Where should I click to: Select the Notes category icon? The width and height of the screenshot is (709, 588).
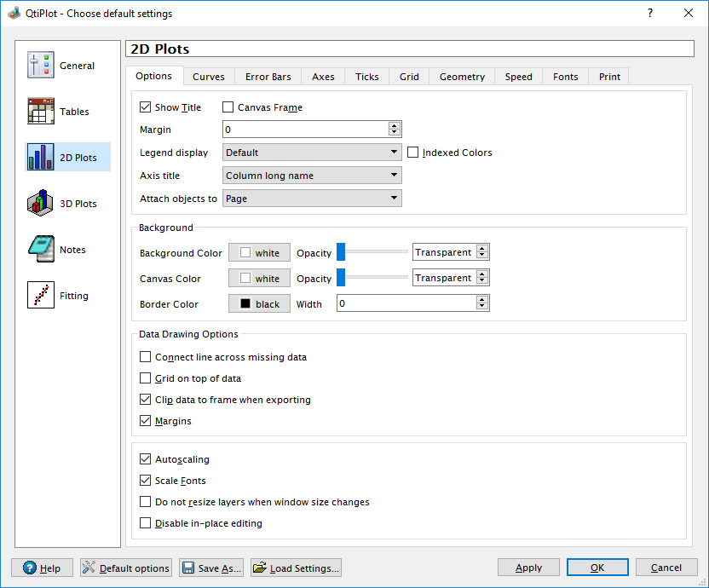41,250
